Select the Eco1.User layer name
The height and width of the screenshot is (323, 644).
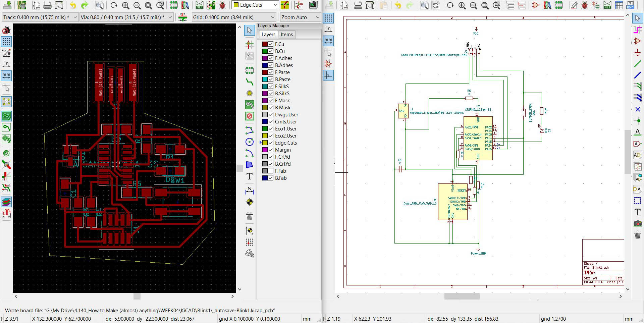tap(286, 128)
